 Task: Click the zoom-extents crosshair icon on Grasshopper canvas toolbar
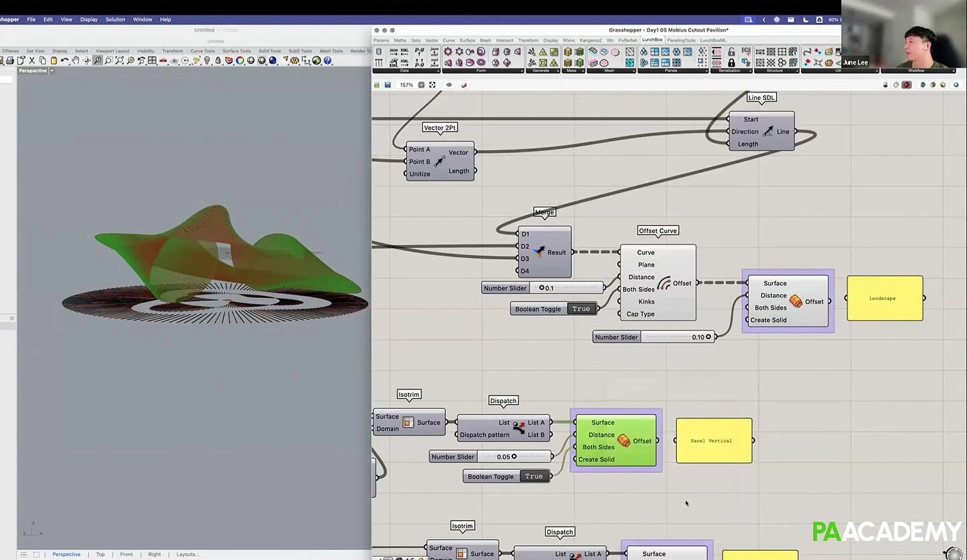click(432, 85)
